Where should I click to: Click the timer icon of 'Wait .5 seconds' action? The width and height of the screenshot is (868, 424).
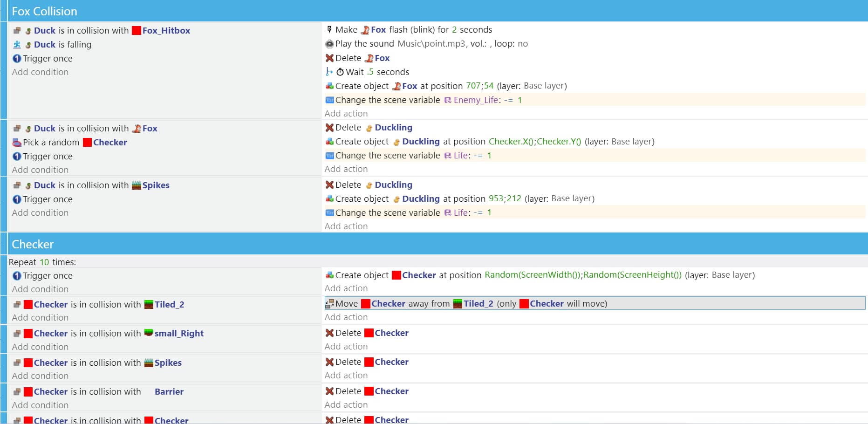(340, 72)
